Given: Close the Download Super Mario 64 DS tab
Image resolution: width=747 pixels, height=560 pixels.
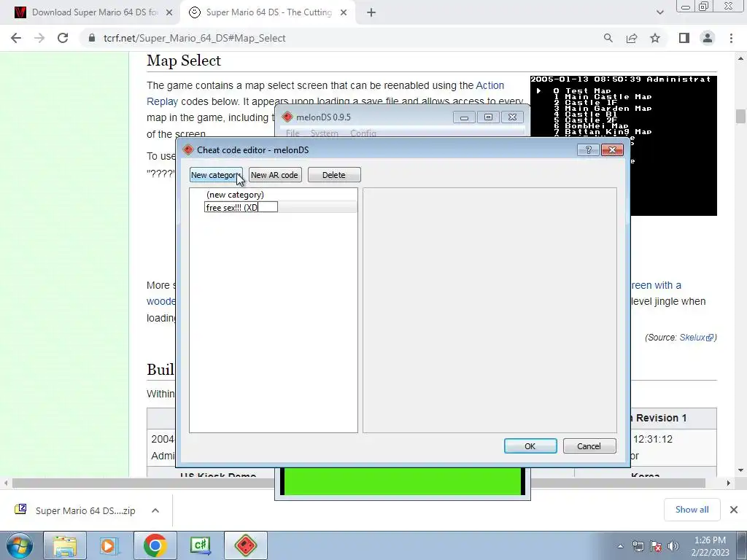Looking at the screenshot, I should tap(169, 13).
